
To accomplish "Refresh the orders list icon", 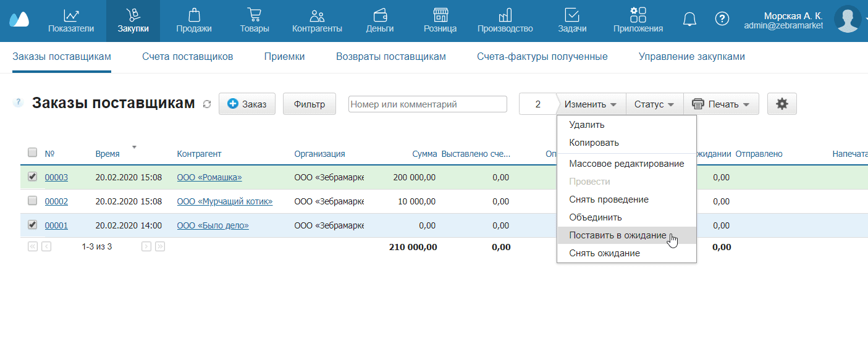I will 207,105.
